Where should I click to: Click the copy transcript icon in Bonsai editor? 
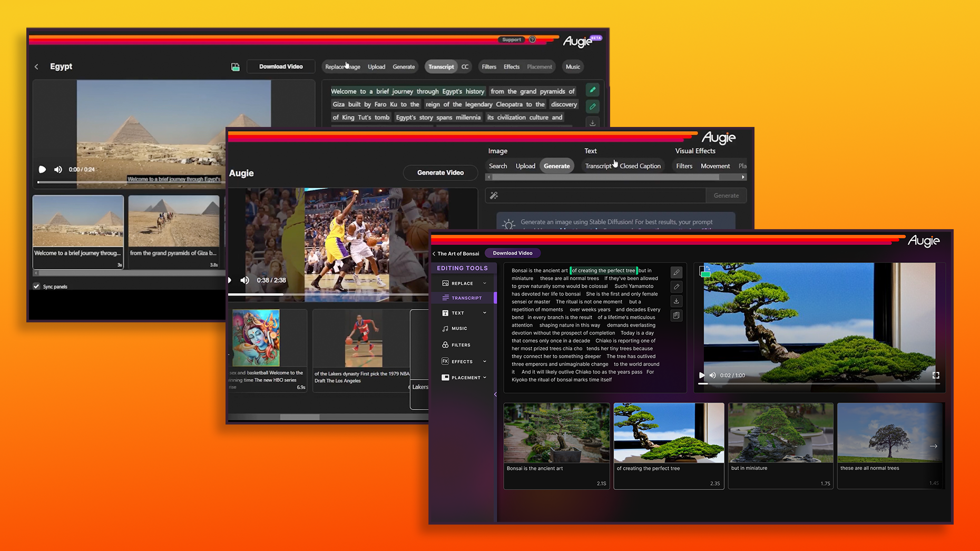(x=677, y=316)
